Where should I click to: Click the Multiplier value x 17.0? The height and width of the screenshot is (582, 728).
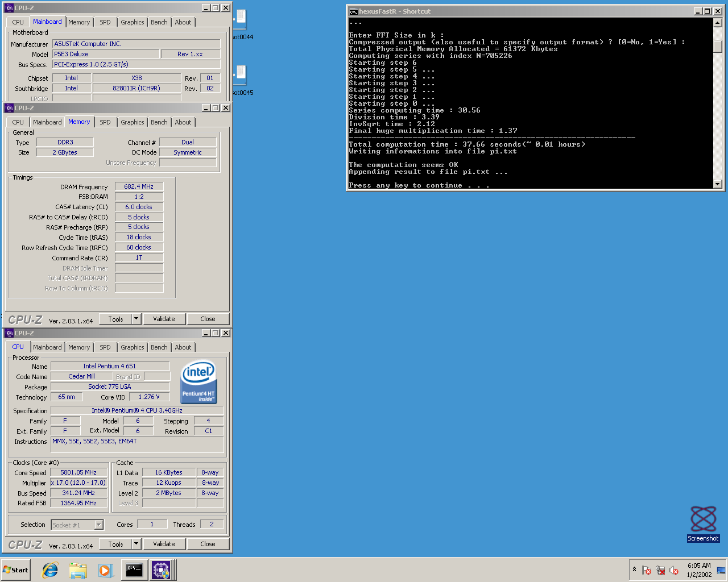tap(78, 483)
